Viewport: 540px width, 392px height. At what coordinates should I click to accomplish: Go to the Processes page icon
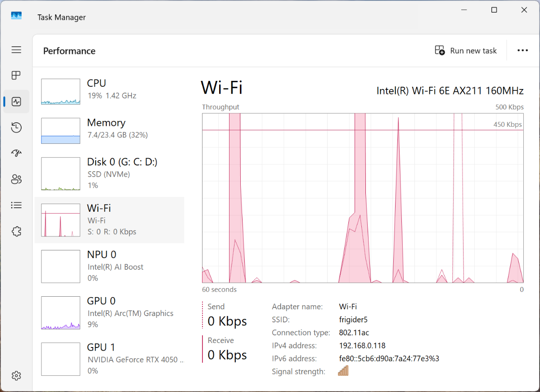coord(16,76)
